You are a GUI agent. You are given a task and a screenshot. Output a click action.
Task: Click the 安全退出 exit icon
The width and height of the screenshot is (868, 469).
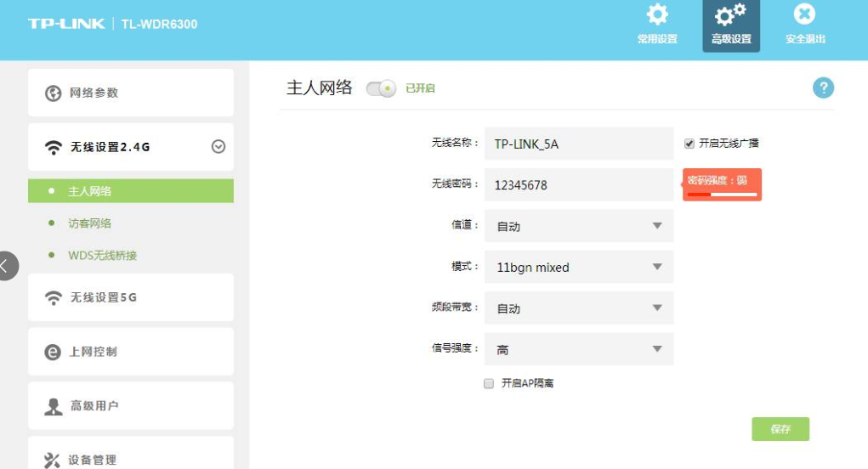[804, 14]
